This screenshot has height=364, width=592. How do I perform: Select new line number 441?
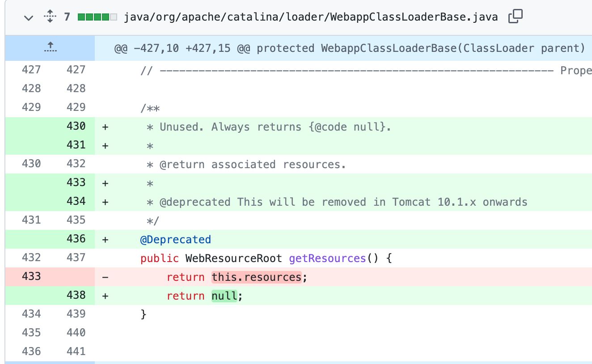(x=76, y=352)
